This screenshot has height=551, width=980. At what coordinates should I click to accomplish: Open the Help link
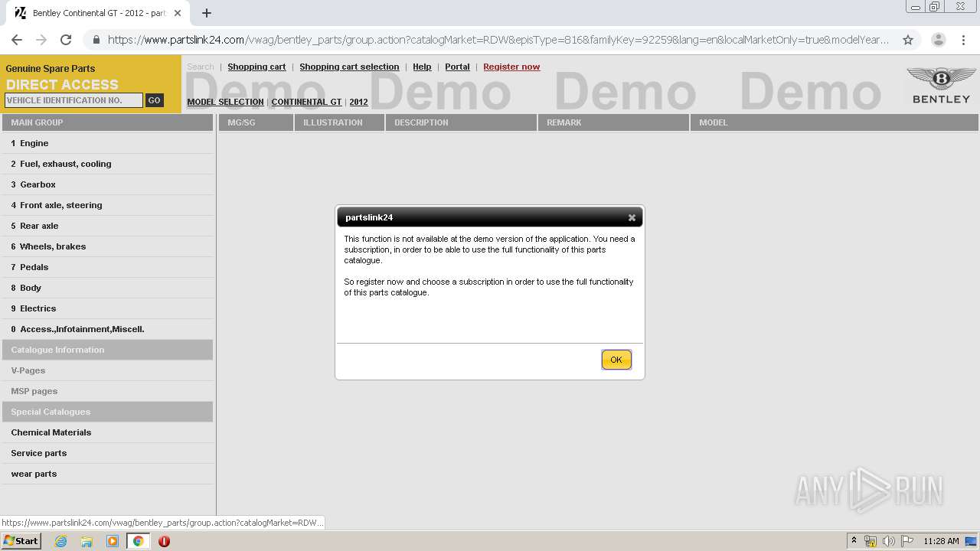(422, 67)
